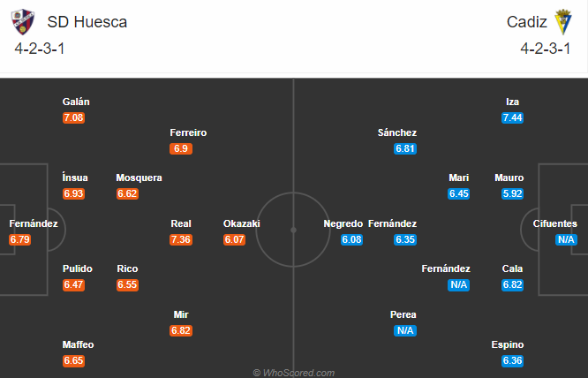
Task: Open the Cadiz team name link
Action: tap(524, 22)
